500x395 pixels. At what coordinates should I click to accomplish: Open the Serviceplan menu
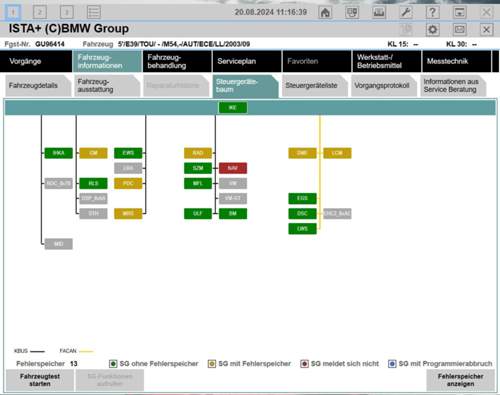[247, 61]
